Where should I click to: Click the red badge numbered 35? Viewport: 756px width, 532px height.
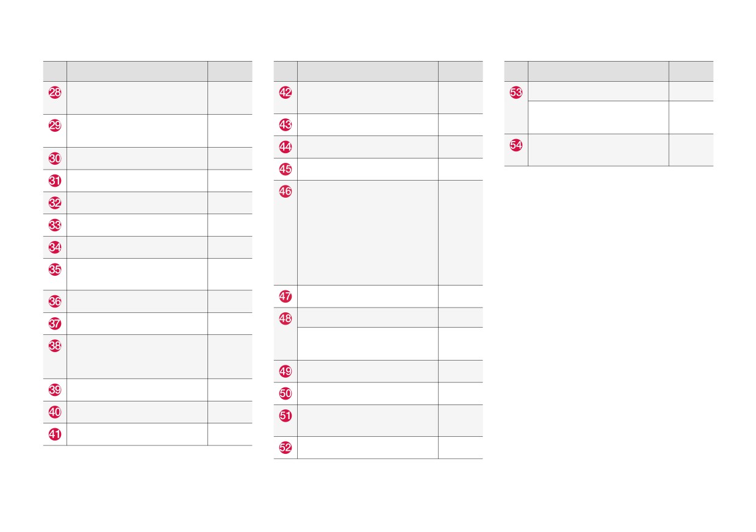55,269
